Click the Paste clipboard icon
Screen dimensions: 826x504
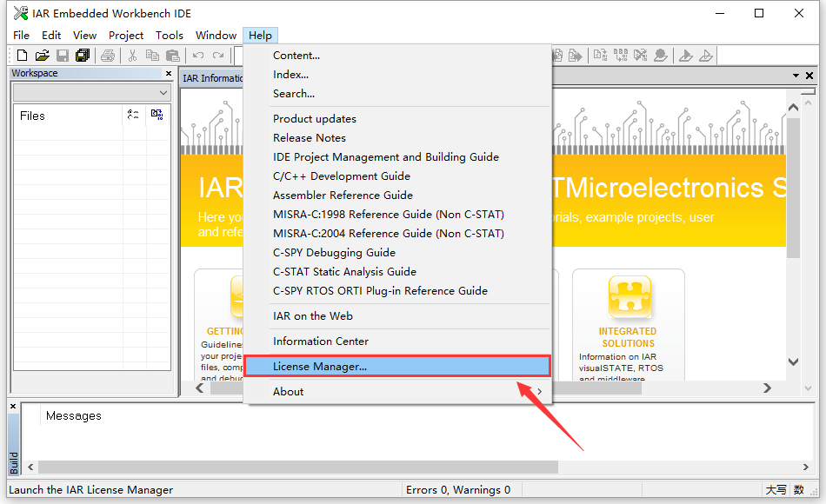pos(173,56)
